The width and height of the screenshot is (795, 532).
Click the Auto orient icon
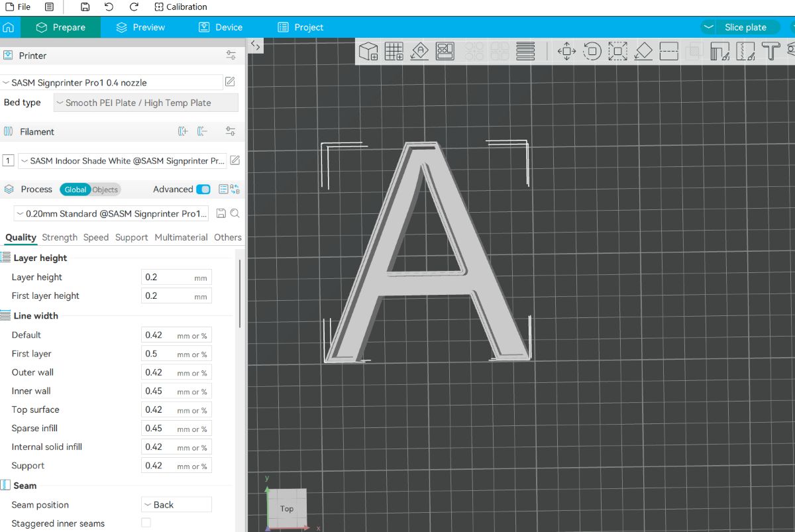(419, 51)
